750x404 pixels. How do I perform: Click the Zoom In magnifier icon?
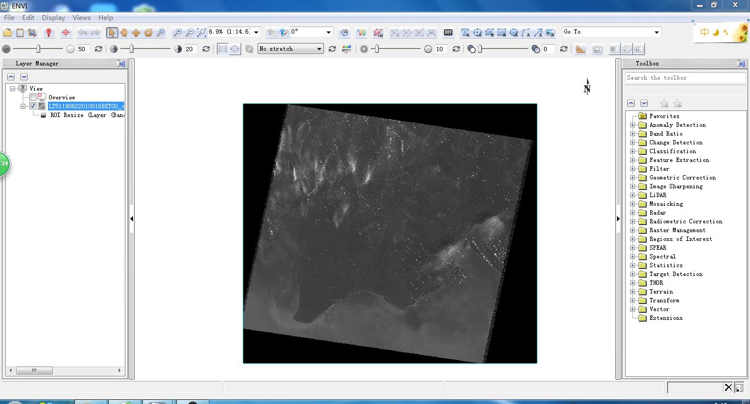tap(178, 33)
